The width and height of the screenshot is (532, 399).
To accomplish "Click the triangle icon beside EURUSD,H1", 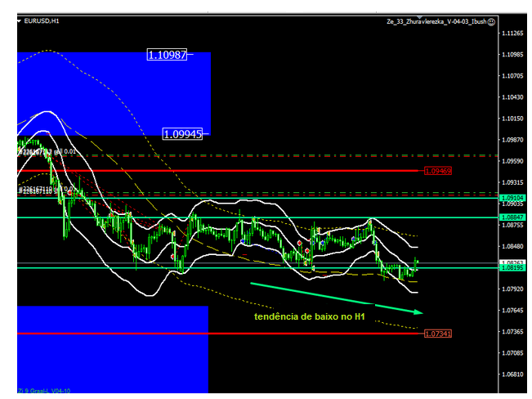I will tap(20, 21).
